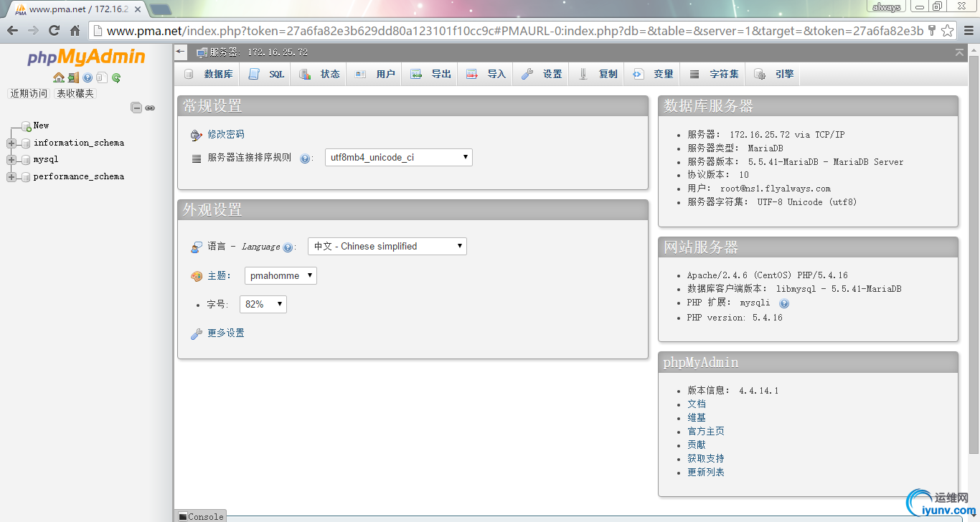This screenshot has height=522, width=980.
Task: Go to the 用户 tab
Action: [x=374, y=74]
